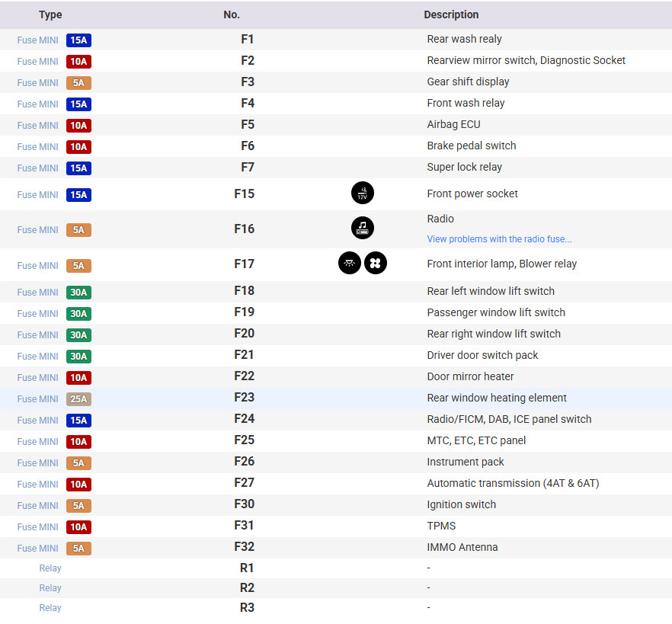
Task: Click 'Door mirror heater' description
Action: click(x=470, y=376)
